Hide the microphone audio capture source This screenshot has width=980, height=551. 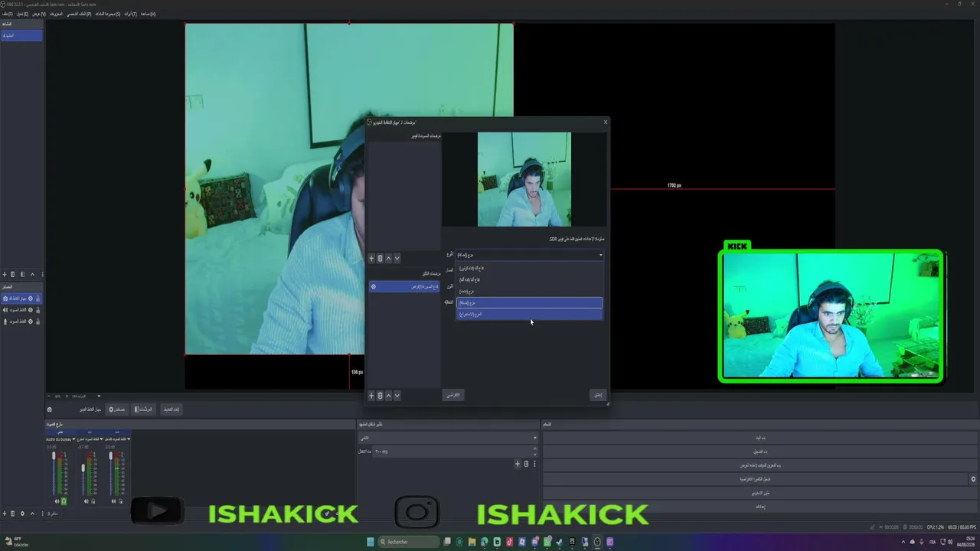(31, 321)
